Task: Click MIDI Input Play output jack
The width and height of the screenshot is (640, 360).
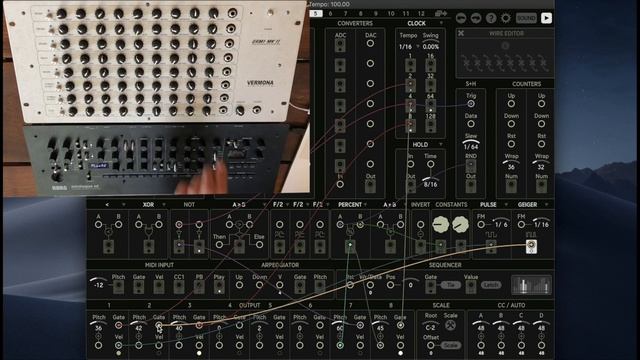Action: [x=219, y=287]
